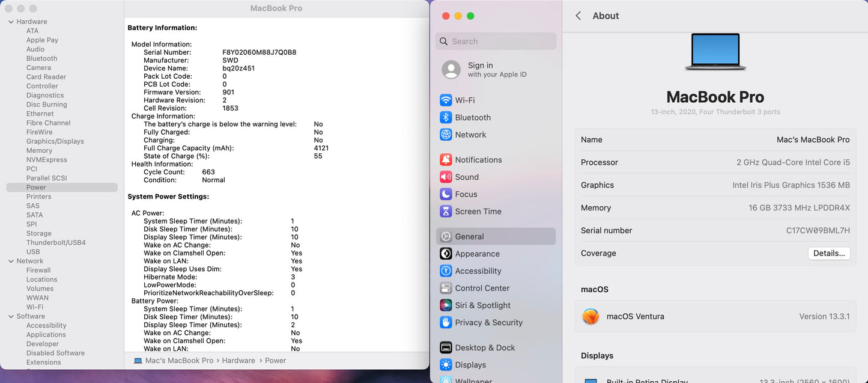This screenshot has height=383, width=868.
Task: Open Bluetooth settings via its blue icon
Action: pos(446,118)
